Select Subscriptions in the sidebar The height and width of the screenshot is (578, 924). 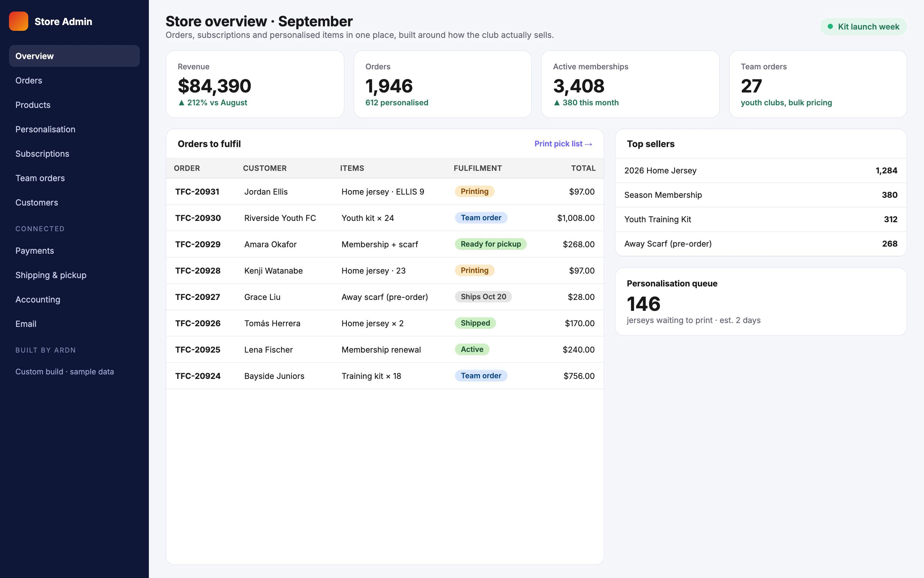click(x=74, y=154)
